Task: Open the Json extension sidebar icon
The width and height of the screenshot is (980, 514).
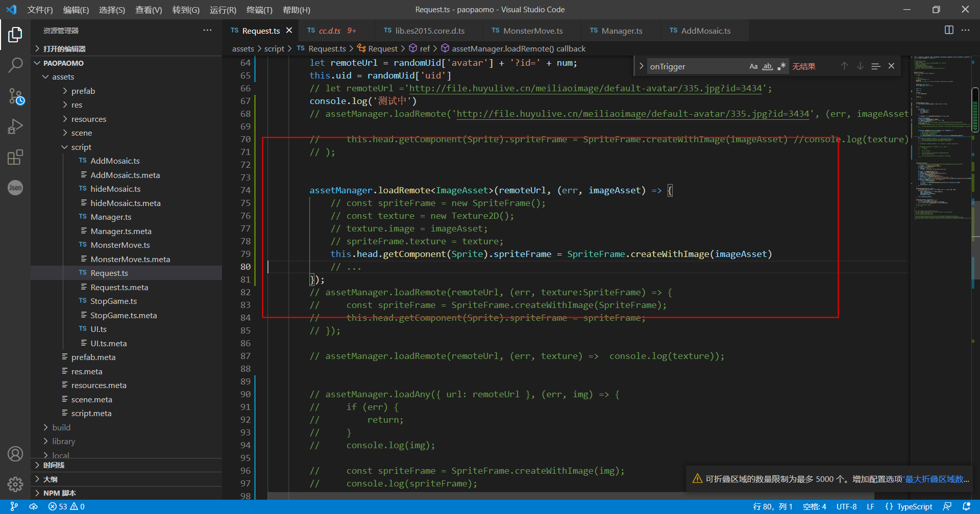Action: (x=15, y=188)
